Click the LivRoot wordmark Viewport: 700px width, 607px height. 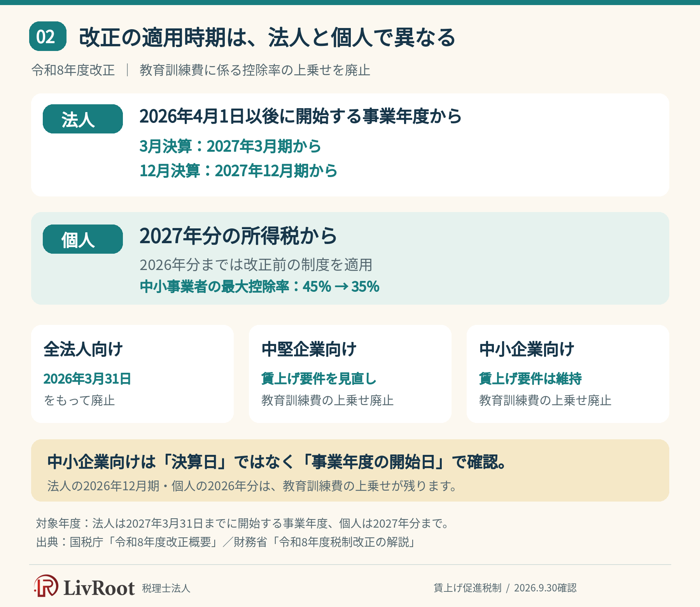click(99, 588)
